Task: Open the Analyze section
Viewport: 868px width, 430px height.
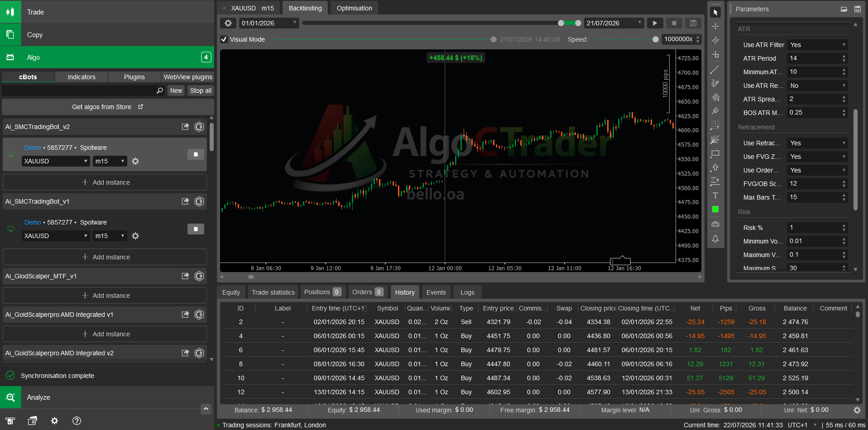Action: (x=107, y=397)
